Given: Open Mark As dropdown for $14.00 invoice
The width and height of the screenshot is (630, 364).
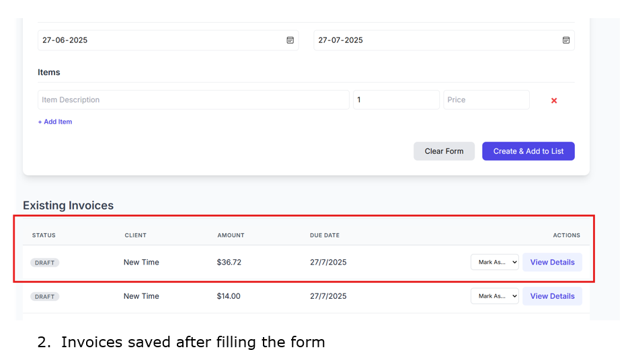Looking at the screenshot, I should click(x=494, y=296).
